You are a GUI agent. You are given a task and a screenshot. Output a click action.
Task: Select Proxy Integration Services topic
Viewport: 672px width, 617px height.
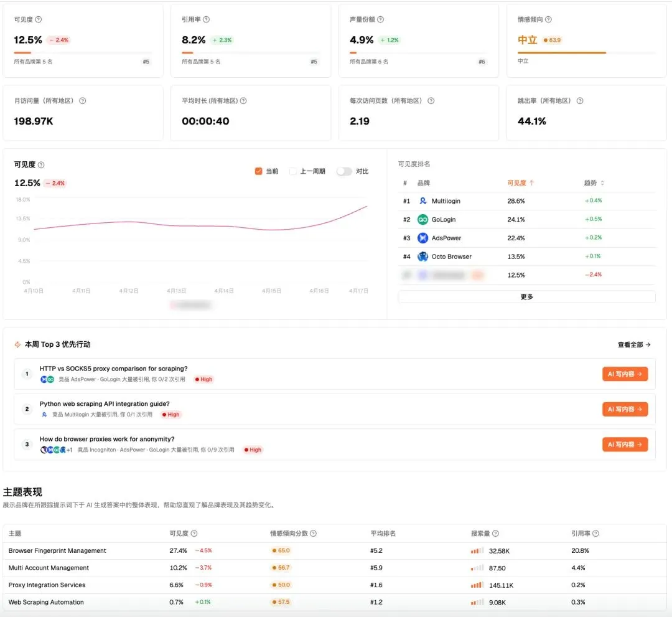[47, 585]
